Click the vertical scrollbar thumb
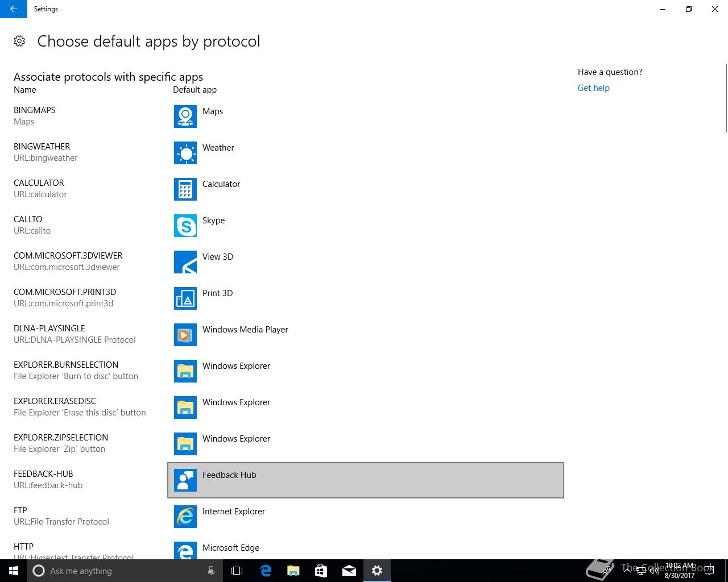Viewport: 728px width, 582px height. tap(726, 98)
